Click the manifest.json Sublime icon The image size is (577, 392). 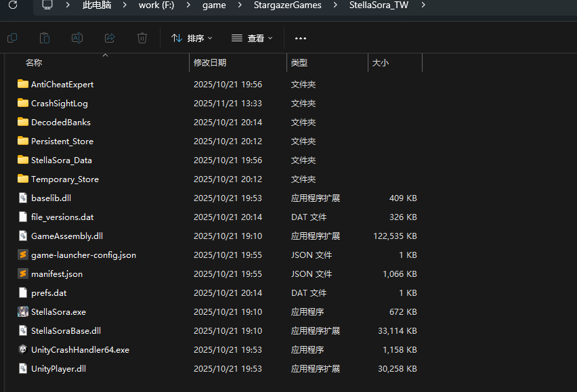point(23,274)
